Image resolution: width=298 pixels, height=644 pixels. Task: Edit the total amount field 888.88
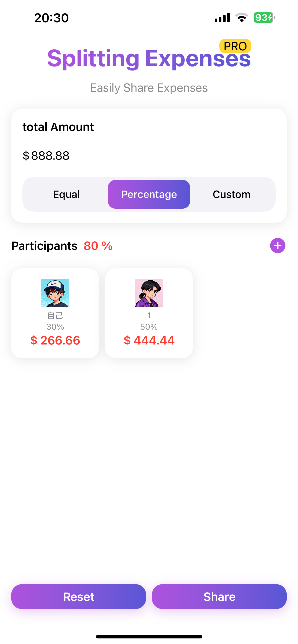click(x=149, y=156)
